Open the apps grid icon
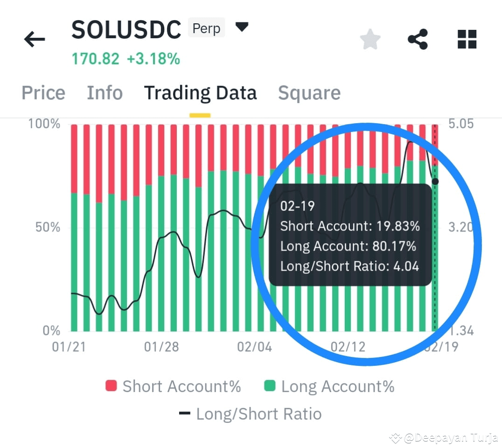The width and height of the screenshot is (502, 448). 467,39
